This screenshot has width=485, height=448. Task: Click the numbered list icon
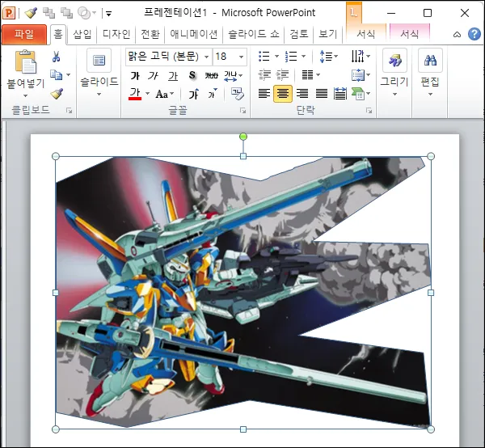click(291, 57)
